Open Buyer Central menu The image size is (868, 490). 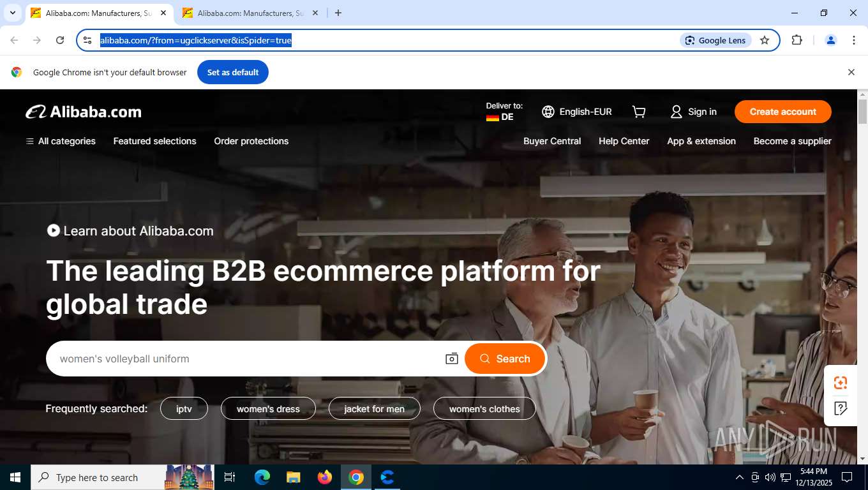[552, 141]
